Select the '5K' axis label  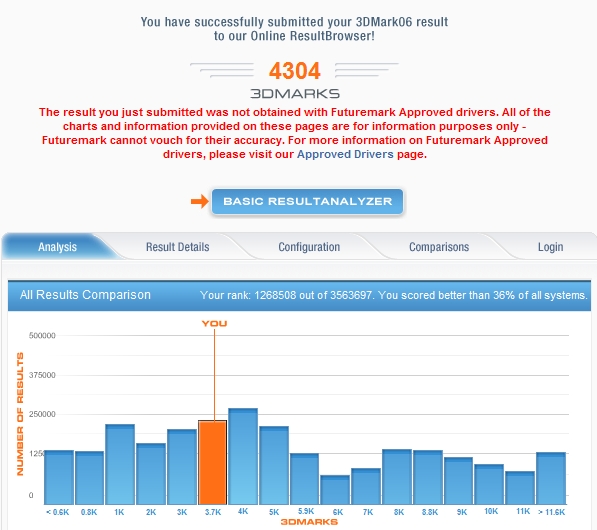[274, 512]
